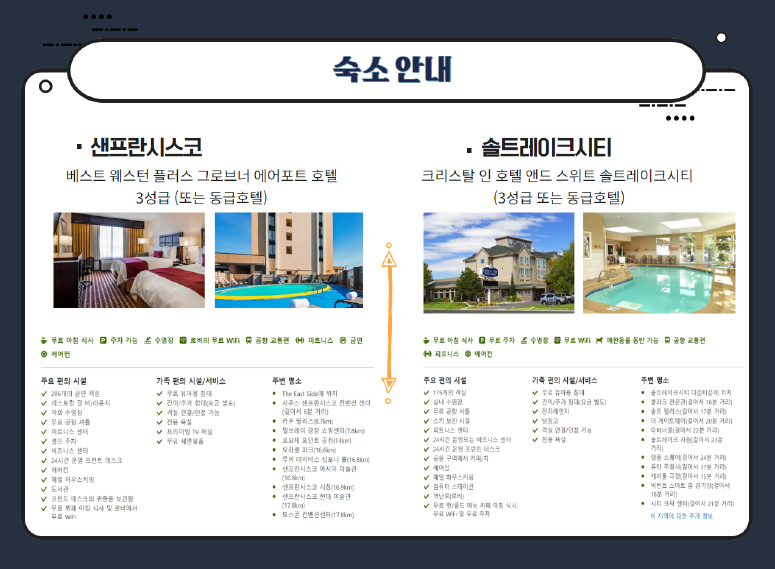Click the 샌프란시스코 heading

click(x=146, y=147)
